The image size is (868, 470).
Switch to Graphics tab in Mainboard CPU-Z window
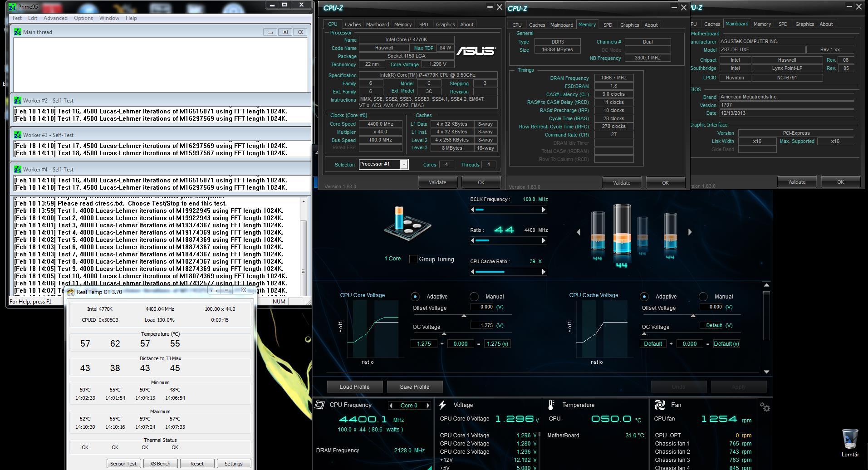(x=804, y=24)
